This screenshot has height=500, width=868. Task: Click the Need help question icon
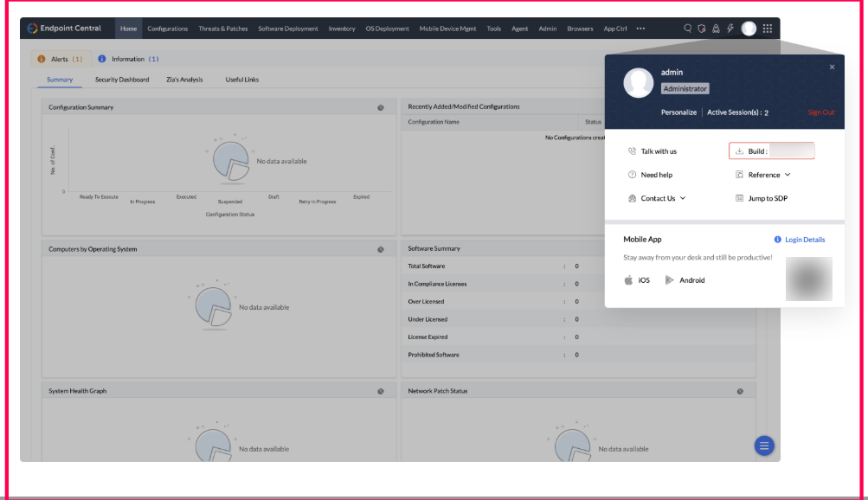[632, 175]
